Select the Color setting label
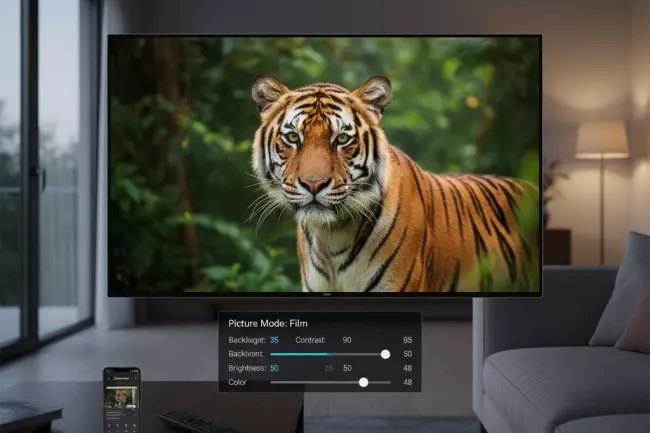 click(x=237, y=382)
